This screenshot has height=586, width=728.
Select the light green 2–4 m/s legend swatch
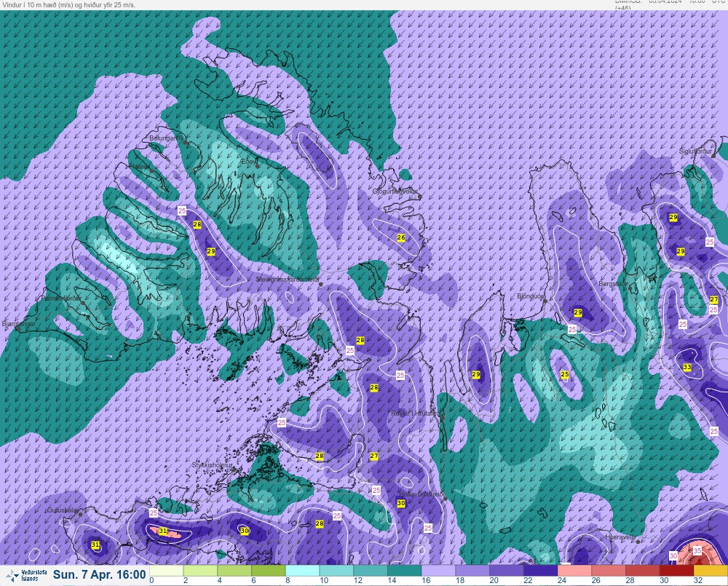[201, 570]
